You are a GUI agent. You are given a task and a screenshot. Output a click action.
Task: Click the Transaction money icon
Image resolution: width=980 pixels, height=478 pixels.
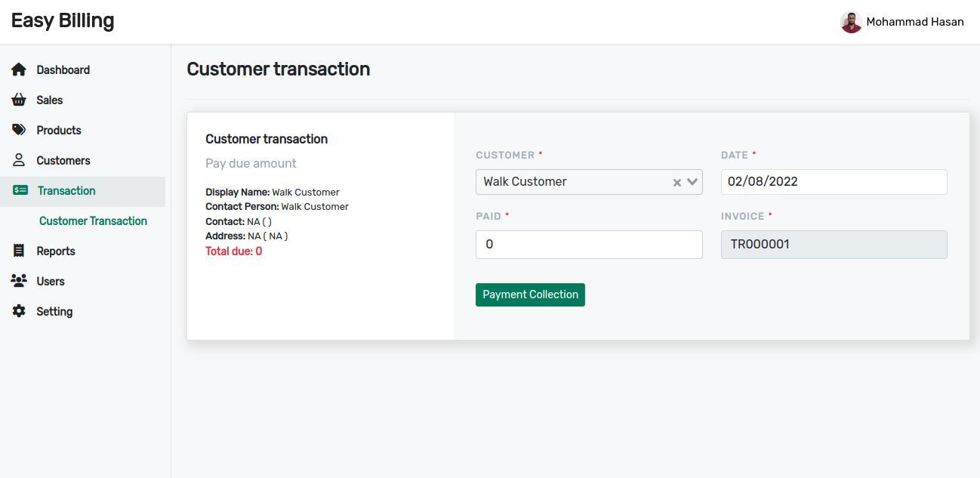(20, 190)
